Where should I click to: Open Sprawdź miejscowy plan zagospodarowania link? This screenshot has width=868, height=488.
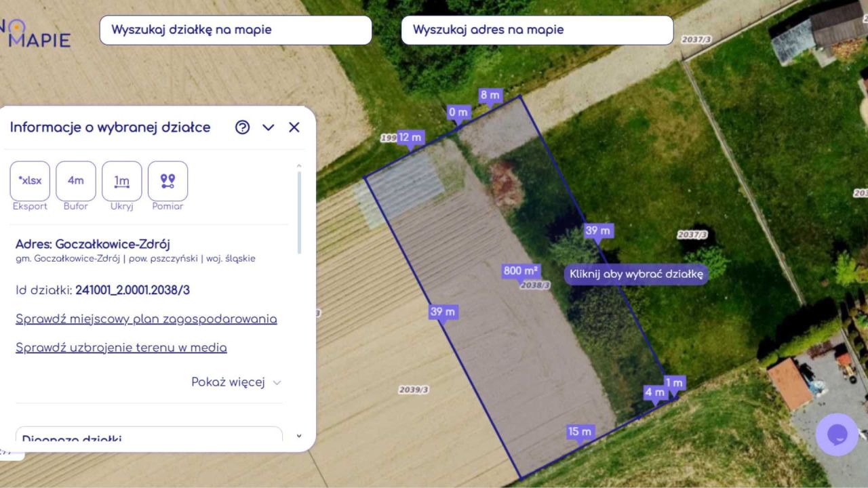click(x=146, y=319)
